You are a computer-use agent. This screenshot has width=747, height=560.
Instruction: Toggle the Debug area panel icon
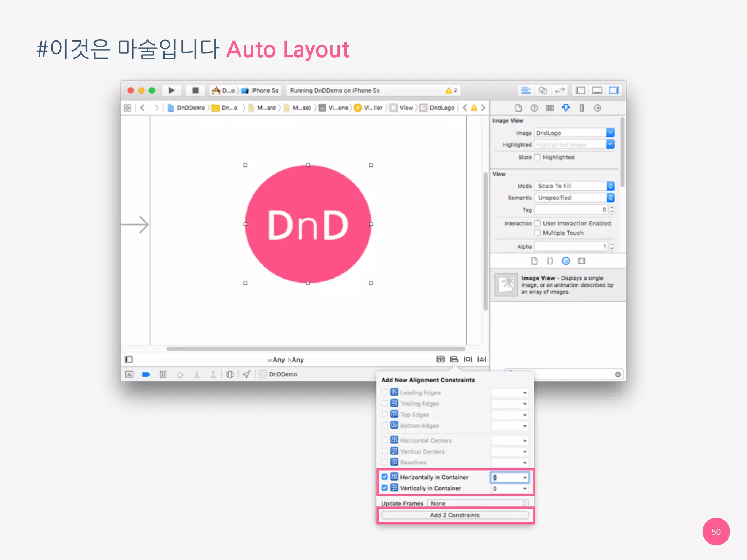click(x=597, y=90)
